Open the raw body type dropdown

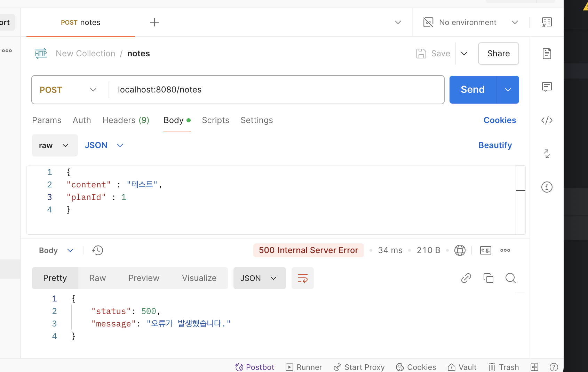(55, 145)
